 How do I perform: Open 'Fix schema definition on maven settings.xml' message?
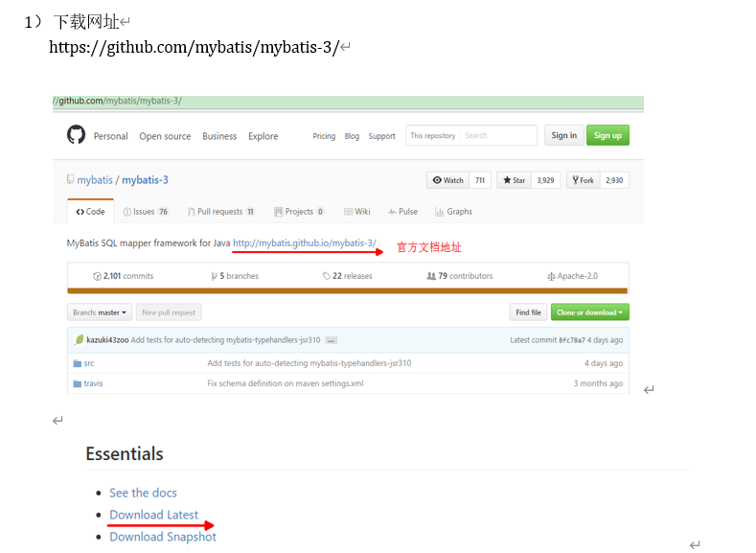pyautogui.click(x=286, y=383)
